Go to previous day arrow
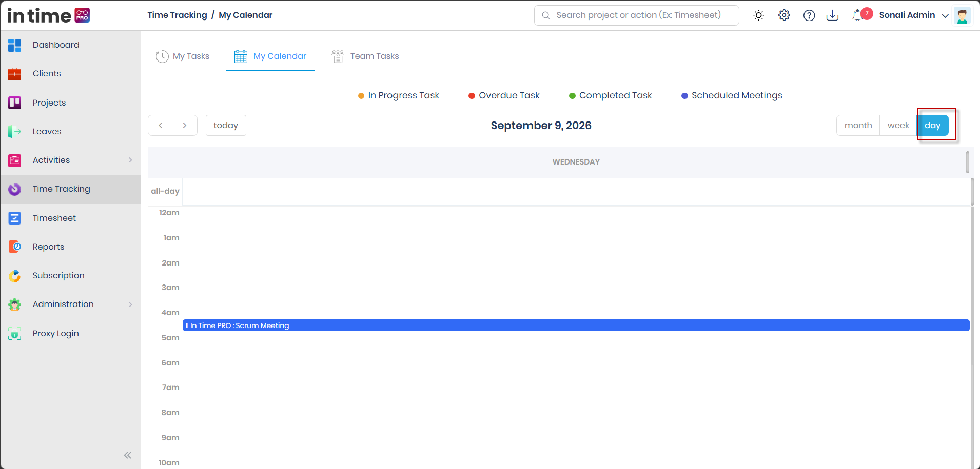The height and width of the screenshot is (469, 980). (x=161, y=126)
